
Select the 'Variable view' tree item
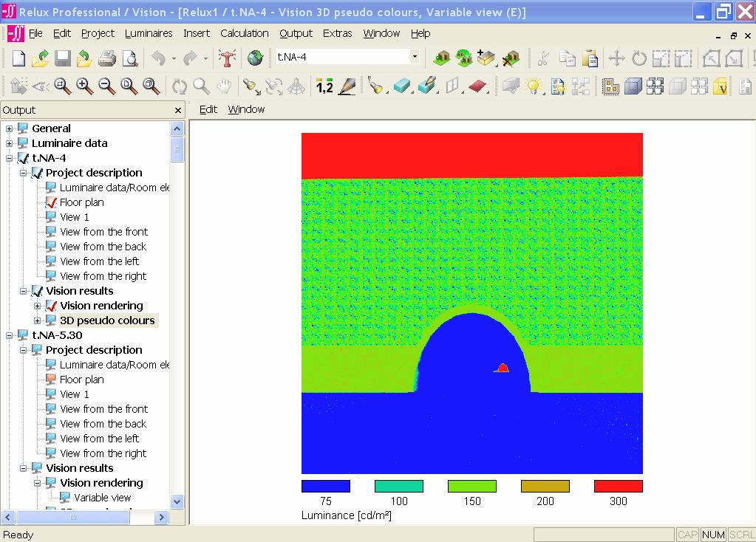click(102, 498)
